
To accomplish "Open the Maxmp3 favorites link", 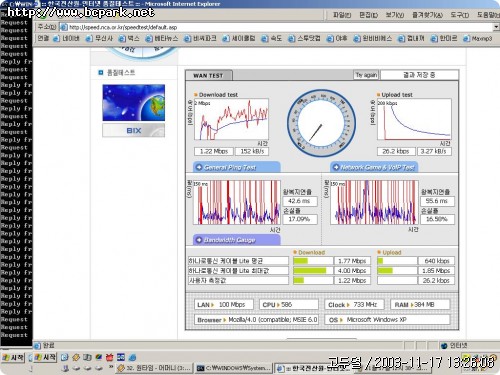I will [x=477, y=39].
